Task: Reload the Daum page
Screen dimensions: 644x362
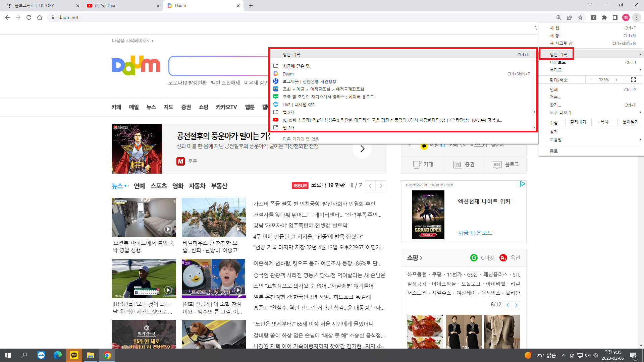Action: click(x=29, y=17)
